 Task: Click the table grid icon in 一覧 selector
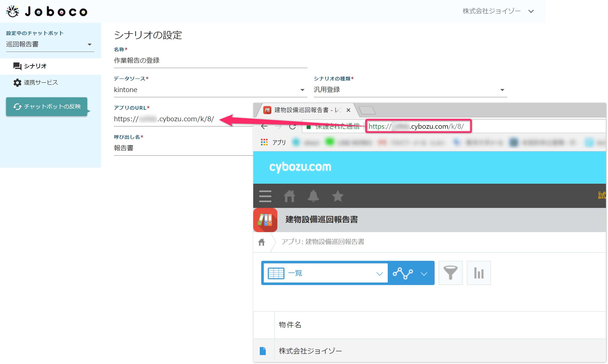(x=276, y=273)
